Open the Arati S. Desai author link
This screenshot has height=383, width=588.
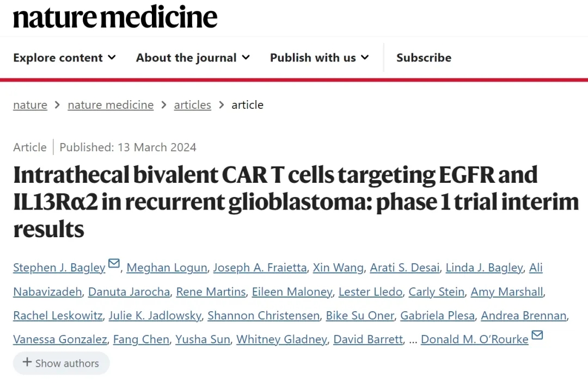405,268
